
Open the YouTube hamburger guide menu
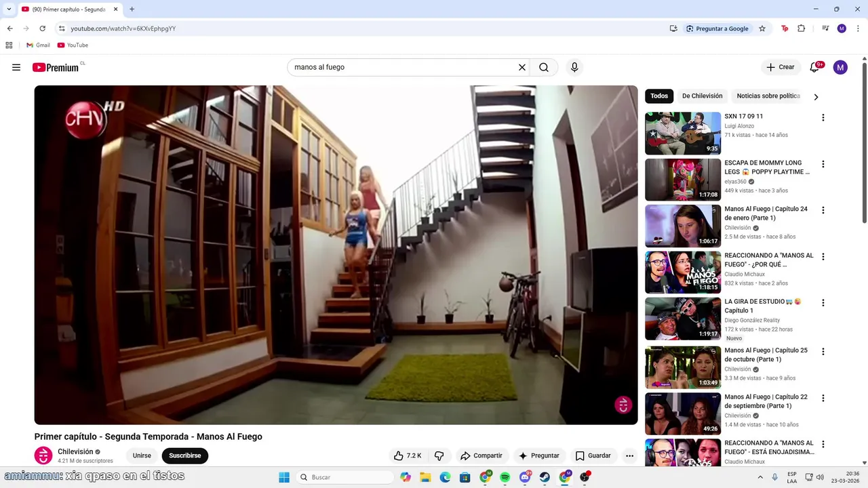pyautogui.click(x=16, y=67)
